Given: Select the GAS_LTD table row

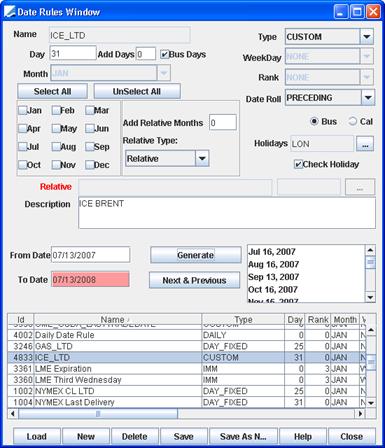Looking at the screenshot, I should pos(187,346).
